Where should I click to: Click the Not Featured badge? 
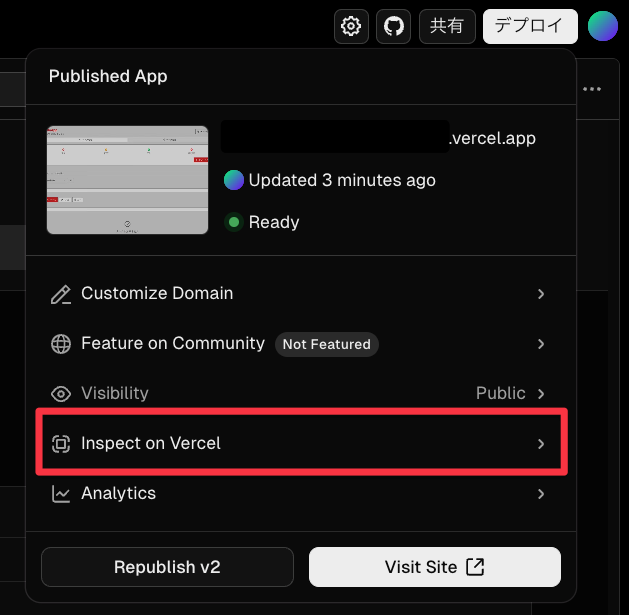[327, 344]
